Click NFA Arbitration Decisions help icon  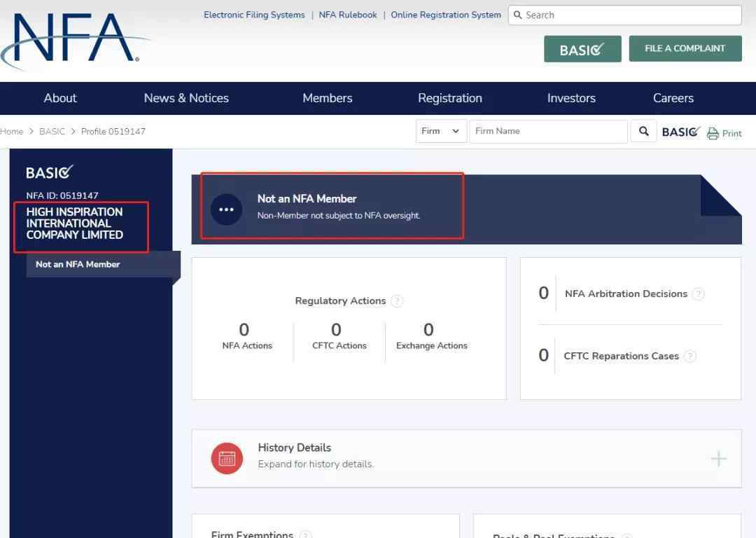coord(698,294)
